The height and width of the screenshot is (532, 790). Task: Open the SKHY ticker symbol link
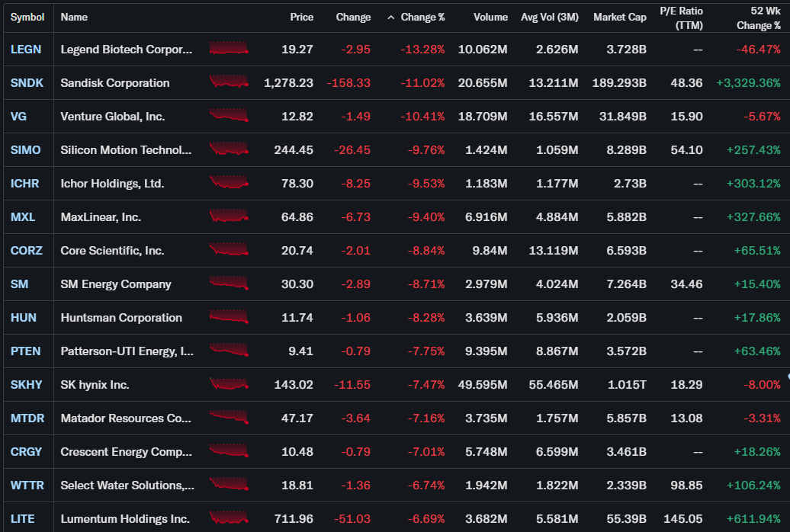26,384
